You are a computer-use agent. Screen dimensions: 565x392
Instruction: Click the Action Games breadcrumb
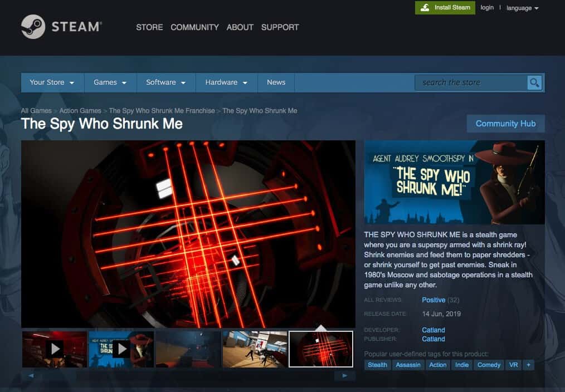point(80,111)
